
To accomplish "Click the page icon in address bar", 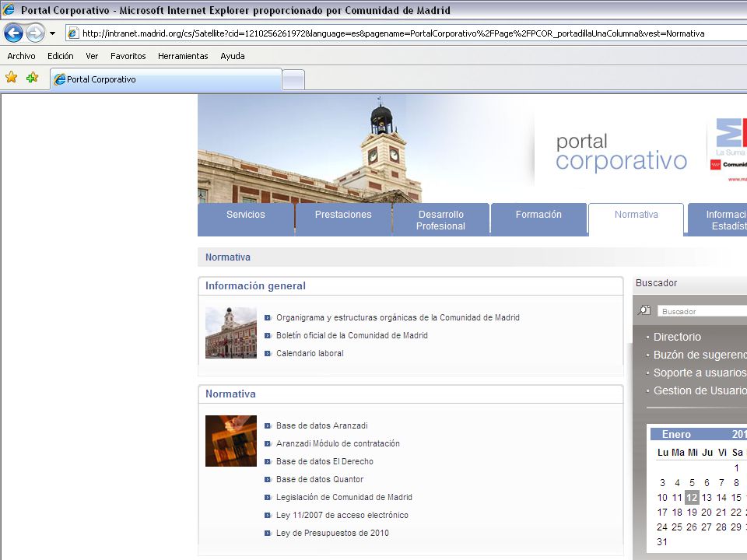I will click(x=73, y=33).
